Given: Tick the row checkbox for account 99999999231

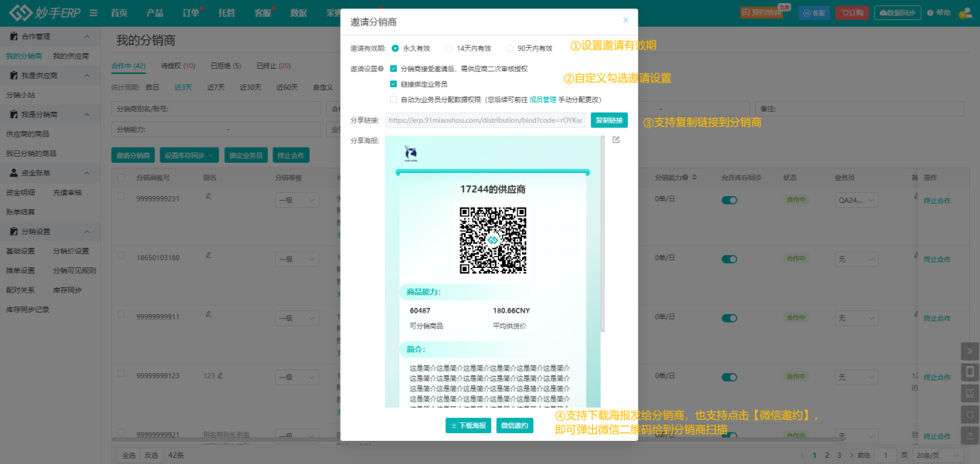Looking at the screenshot, I should point(121,196).
